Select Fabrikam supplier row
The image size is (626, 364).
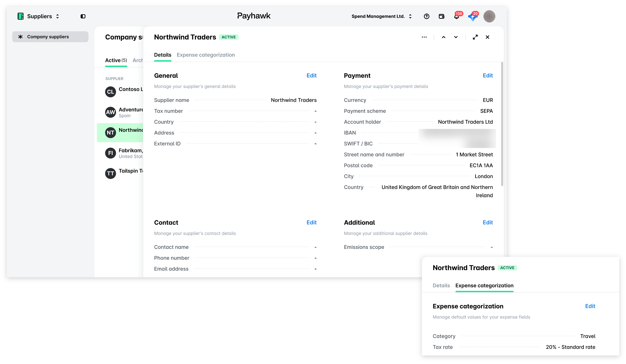[120, 153]
